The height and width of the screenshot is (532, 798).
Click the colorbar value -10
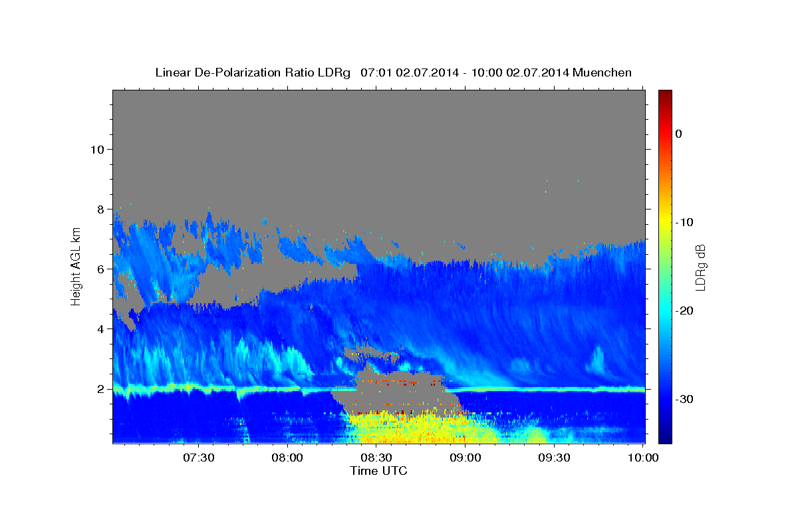684,222
